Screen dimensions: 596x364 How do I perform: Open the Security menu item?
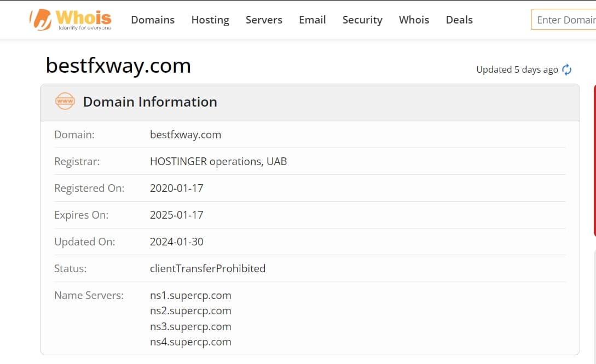[362, 20]
